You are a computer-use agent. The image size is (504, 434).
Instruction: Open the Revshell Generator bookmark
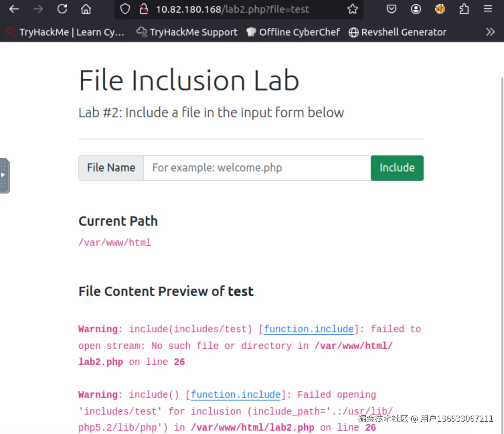tap(398, 32)
